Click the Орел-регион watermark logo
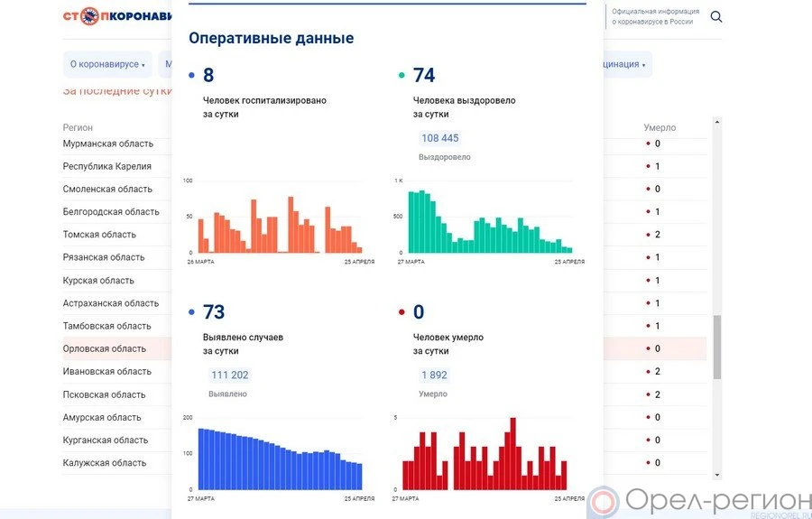 699,501
